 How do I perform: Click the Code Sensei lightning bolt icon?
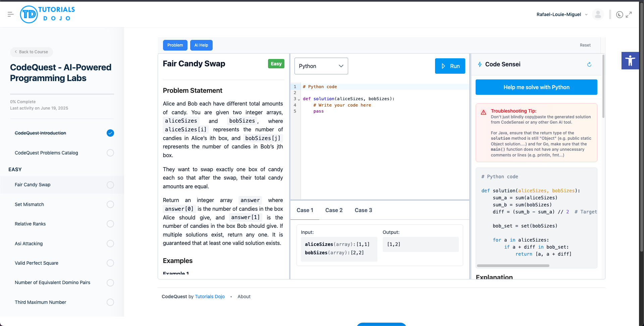click(480, 64)
